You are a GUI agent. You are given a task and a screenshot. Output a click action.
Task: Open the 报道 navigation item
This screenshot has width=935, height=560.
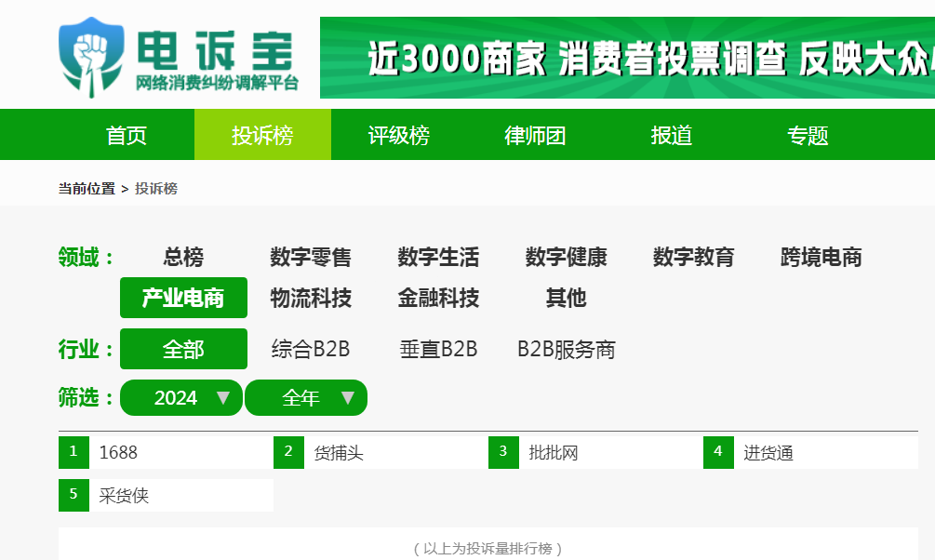[x=672, y=135]
